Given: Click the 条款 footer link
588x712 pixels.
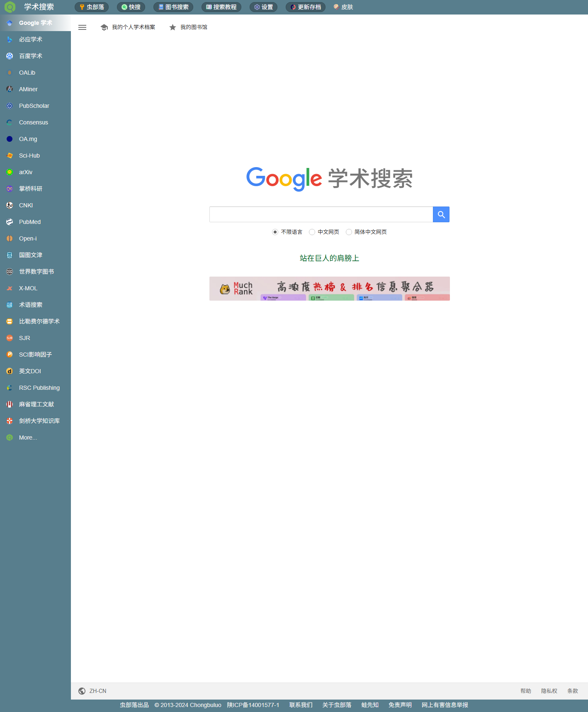Looking at the screenshot, I should click(573, 691).
